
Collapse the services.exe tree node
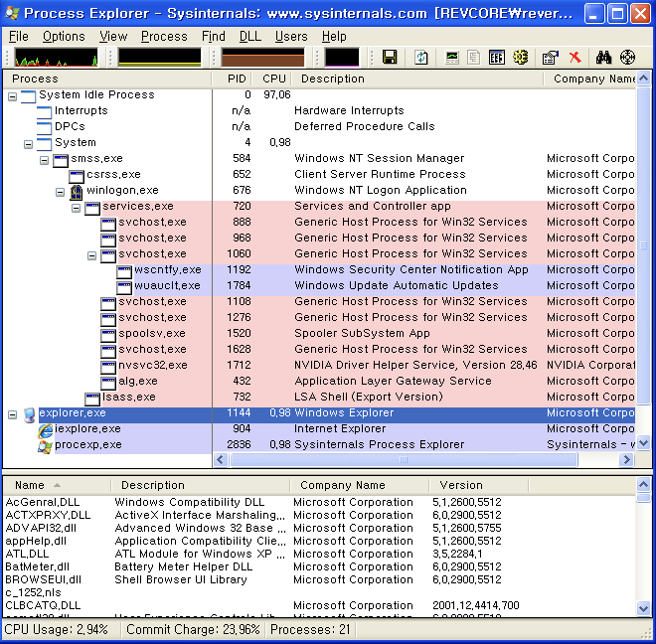click(x=77, y=209)
